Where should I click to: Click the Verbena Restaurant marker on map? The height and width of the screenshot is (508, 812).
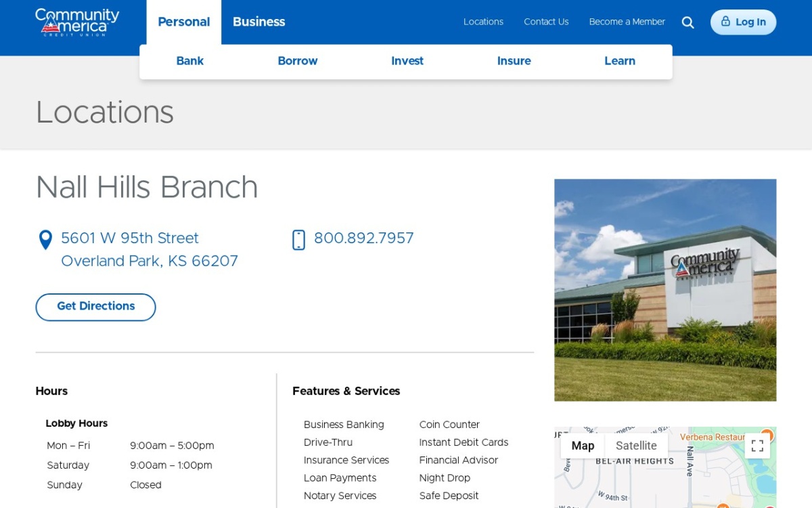click(766, 436)
